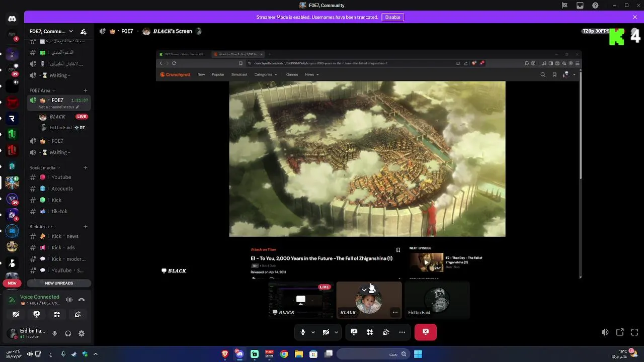The image size is (644, 362).
Task: Open the tik-tok channel
Action: pos(58,211)
